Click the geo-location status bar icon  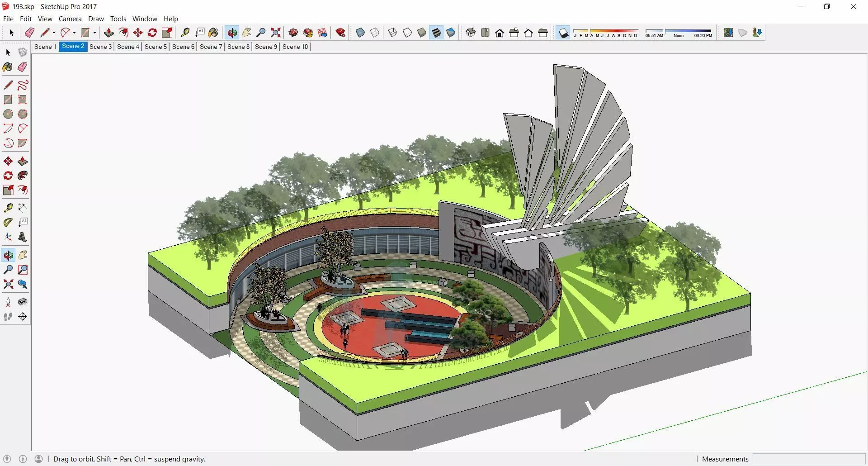tap(7, 459)
